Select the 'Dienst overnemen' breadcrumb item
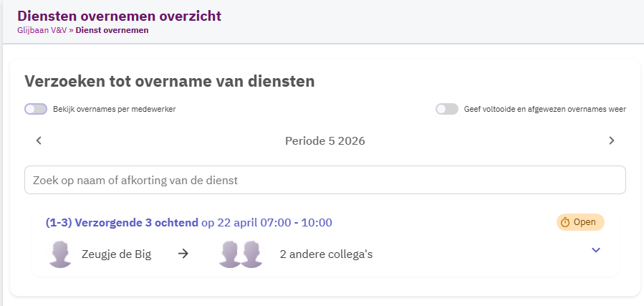Image resolution: width=644 pixels, height=306 pixels. [112, 31]
